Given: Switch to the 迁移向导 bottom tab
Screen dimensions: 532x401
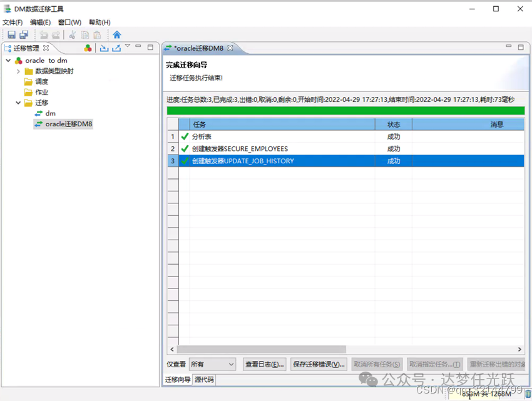Looking at the screenshot, I should (178, 379).
